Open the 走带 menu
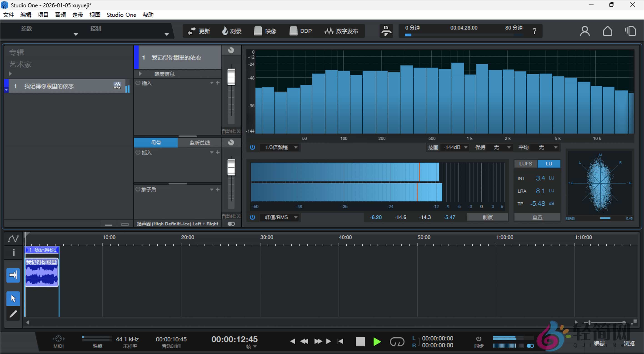The height and width of the screenshot is (354, 644). pyautogui.click(x=77, y=15)
